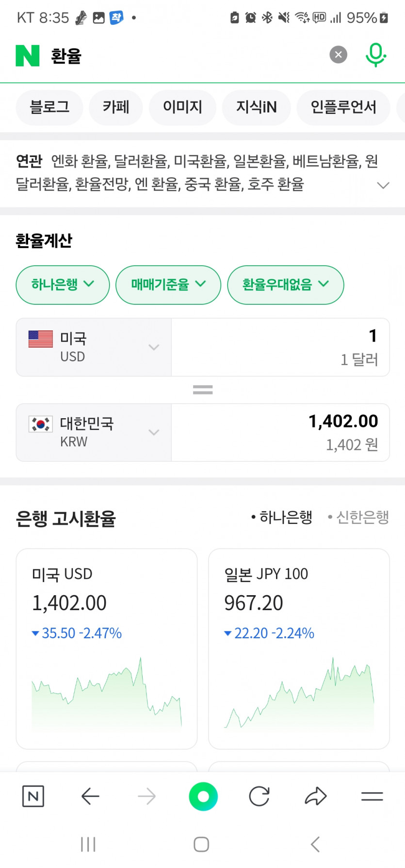Tap the green circle Greendot button

[203, 796]
